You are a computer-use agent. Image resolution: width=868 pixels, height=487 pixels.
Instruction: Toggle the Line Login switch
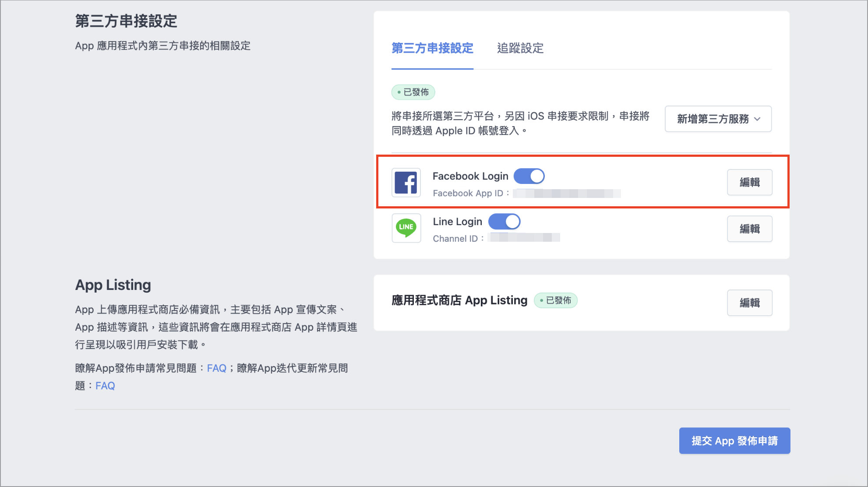(x=505, y=222)
